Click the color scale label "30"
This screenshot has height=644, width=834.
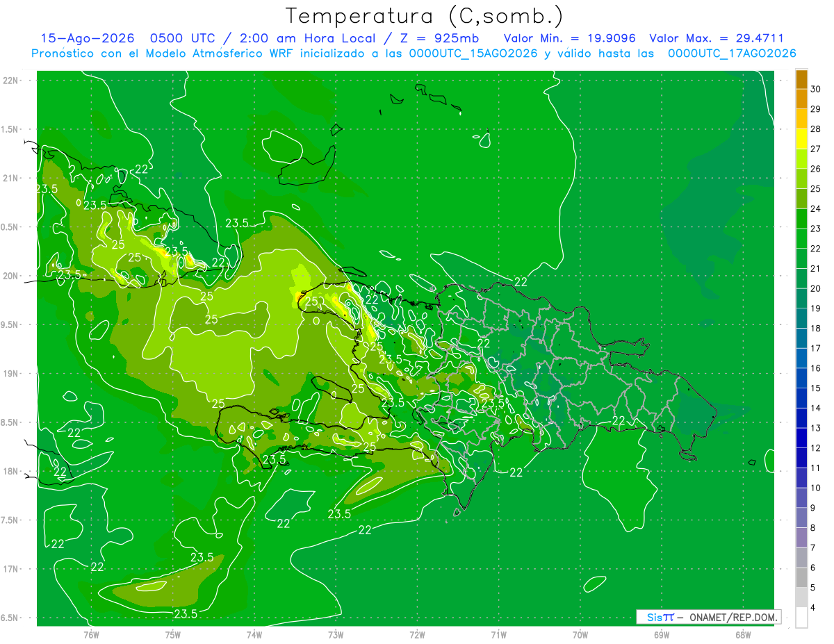pyautogui.click(x=817, y=89)
